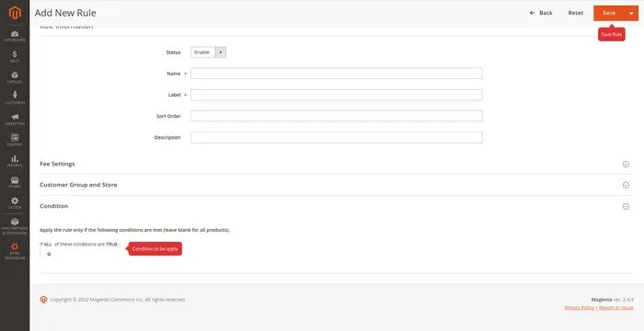Image resolution: width=644 pixels, height=331 pixels.
Task: Expand the Fee Settings section
Action: point(336,164)
